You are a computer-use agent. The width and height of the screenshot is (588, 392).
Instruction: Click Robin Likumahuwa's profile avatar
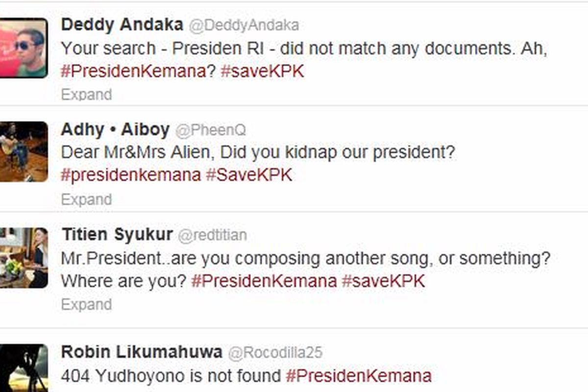tap(24, 368)
